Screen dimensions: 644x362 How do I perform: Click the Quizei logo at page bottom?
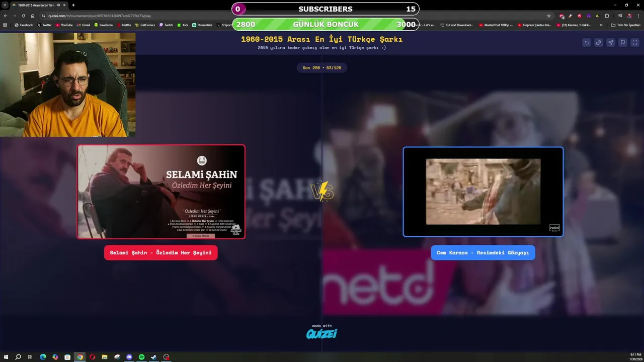coord(321,333)
